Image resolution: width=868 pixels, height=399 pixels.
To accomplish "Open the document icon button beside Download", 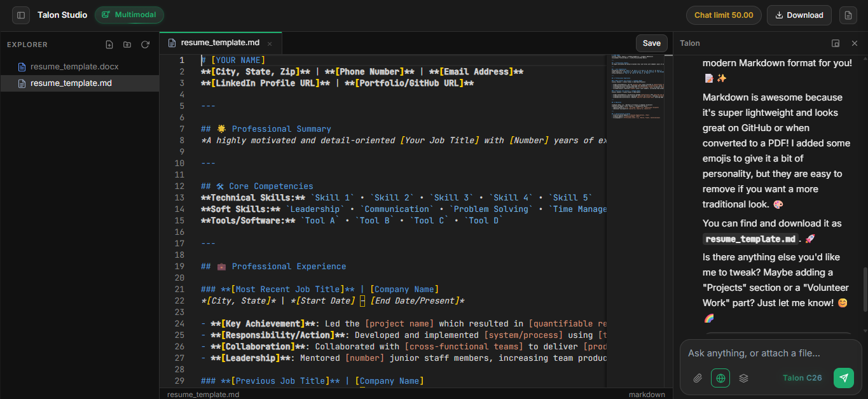I will (x=847, y=15).
